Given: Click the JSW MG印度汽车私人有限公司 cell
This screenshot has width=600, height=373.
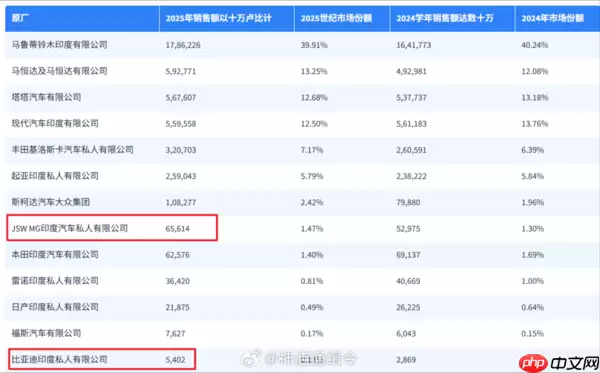Looking at the screenshot, I should point(70,228).
